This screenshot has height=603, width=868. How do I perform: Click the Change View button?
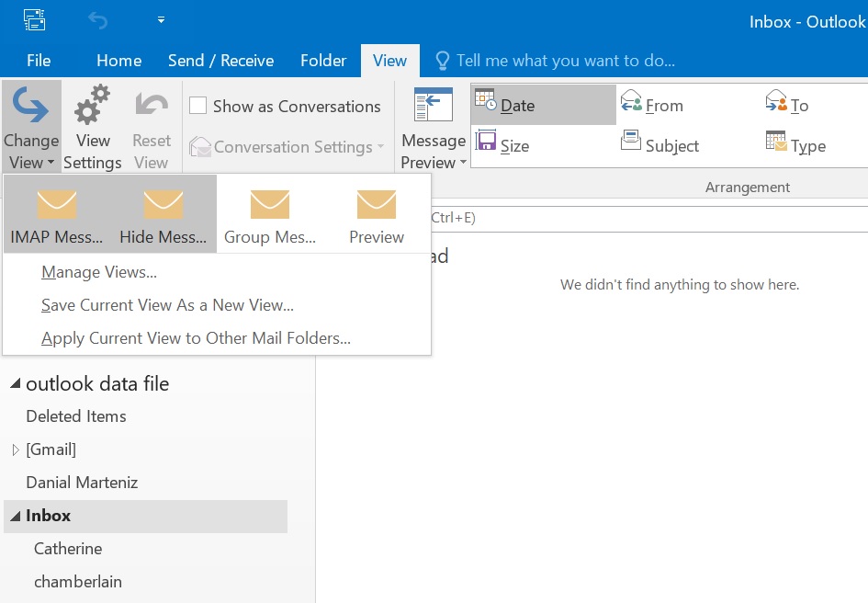(x=31, y=127)
